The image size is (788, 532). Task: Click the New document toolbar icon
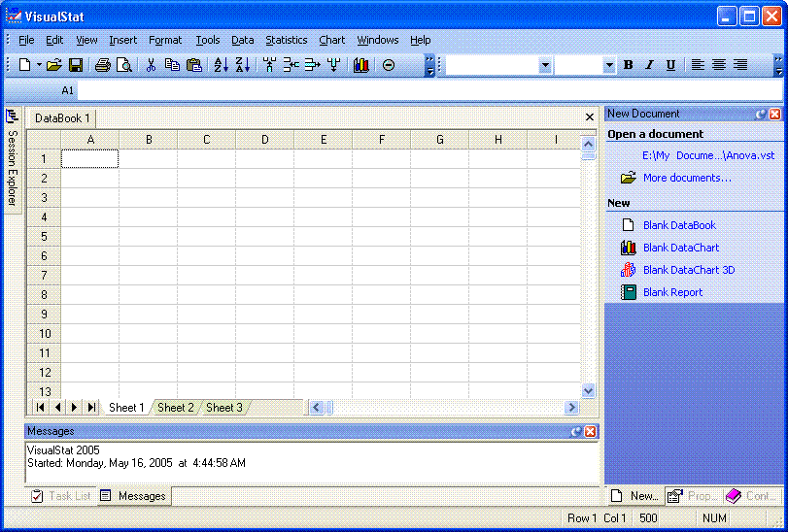pos(24,65)
